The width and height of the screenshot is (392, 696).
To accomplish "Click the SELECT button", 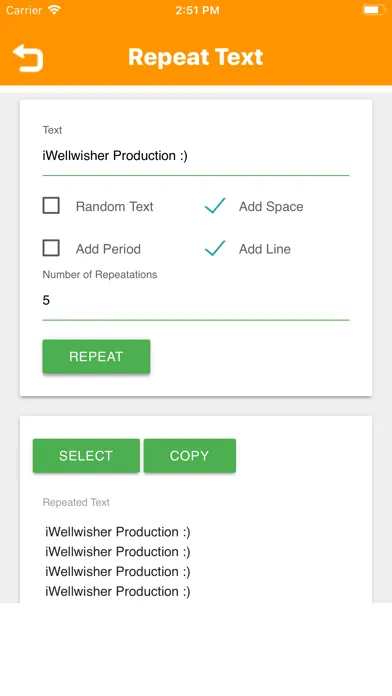I will click(x=86, y=455).
